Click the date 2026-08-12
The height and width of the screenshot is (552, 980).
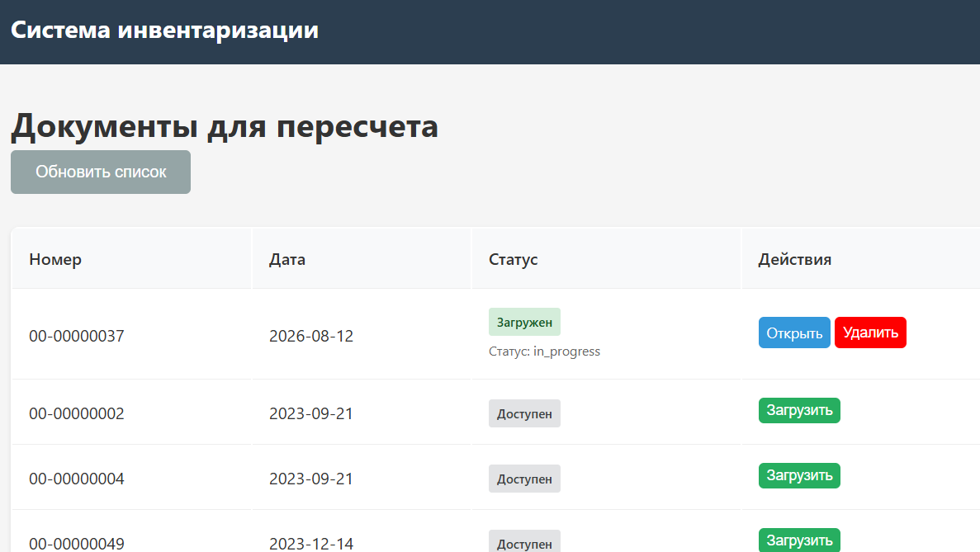click(311, 336)
